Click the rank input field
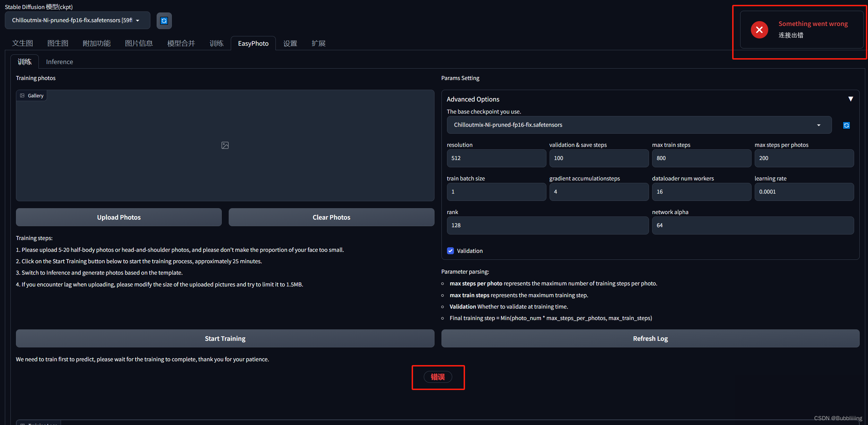The width and height of the screenshot is (868, 425). (547, 225)
